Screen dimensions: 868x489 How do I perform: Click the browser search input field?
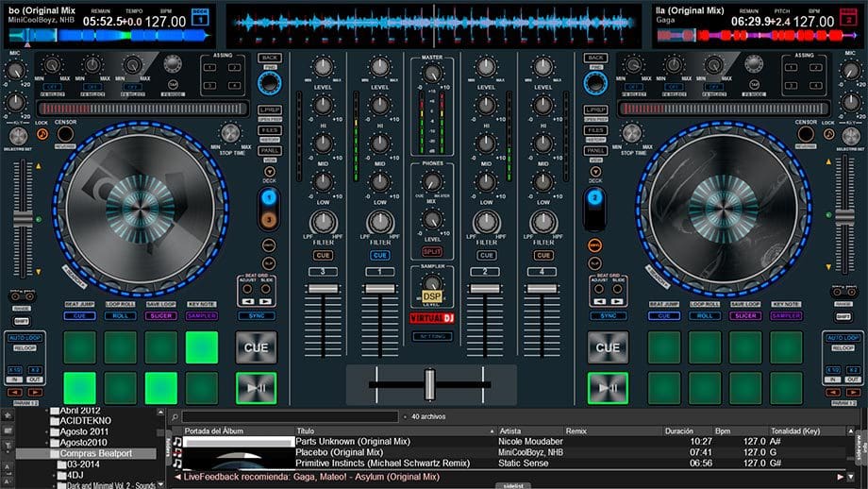pyautogui.click(x=290, y=417)
